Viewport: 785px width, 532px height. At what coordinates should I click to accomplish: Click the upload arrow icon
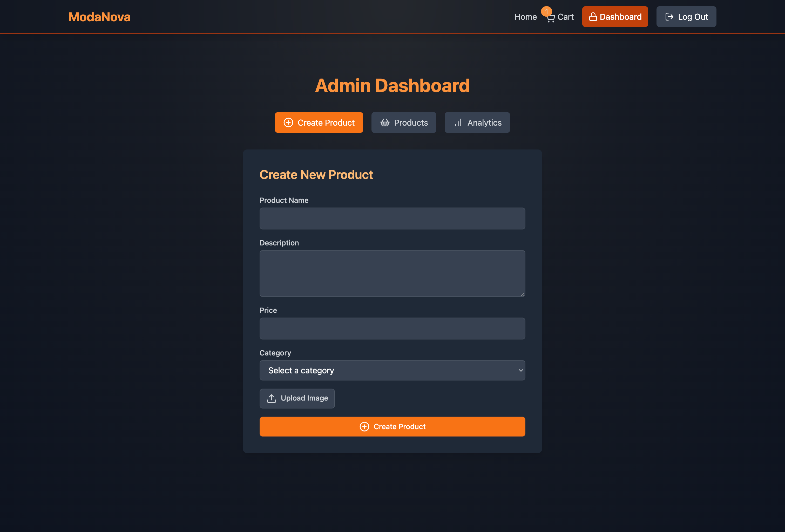tap(272, 398)
